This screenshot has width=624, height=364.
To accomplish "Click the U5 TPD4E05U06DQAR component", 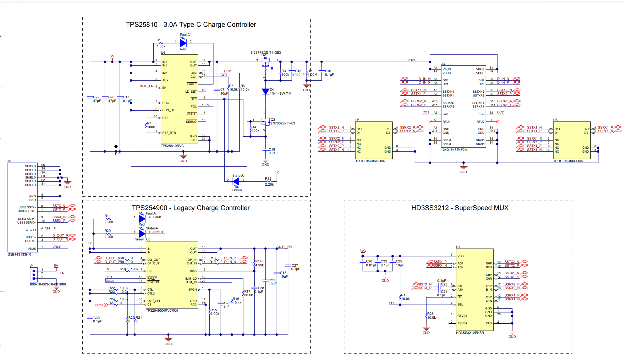I will tap(374, 140).
